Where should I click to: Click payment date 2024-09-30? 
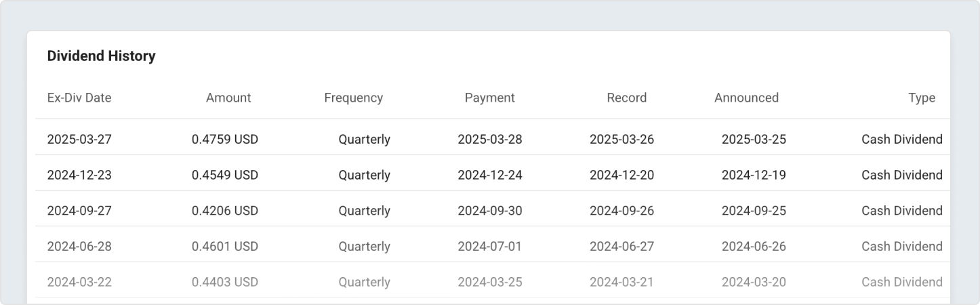(x=489, y=211)
